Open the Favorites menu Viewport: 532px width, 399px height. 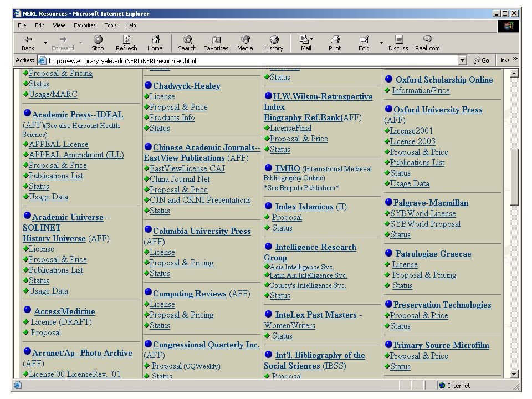(x=84, y=25)
